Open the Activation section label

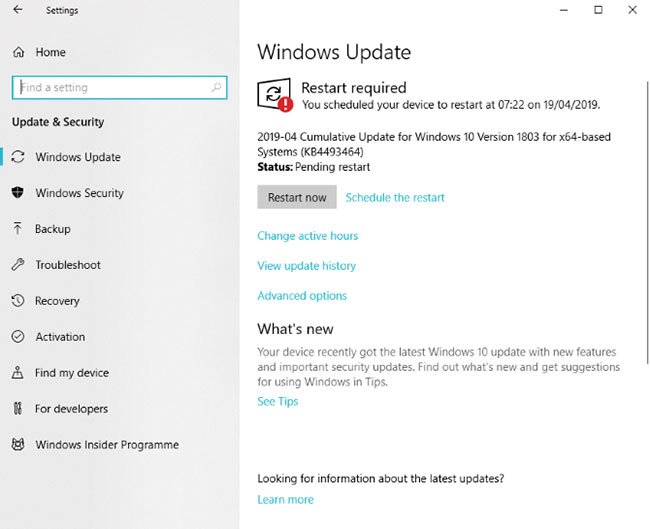pyautogui.click(x=60, y=337)
